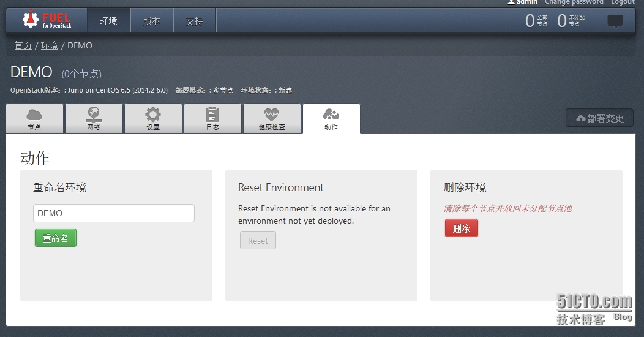Viewport: 644px width, 337px height.
Task: Click the unallocated nodes counter 未分配节点
Action: (x=571, y=21)
